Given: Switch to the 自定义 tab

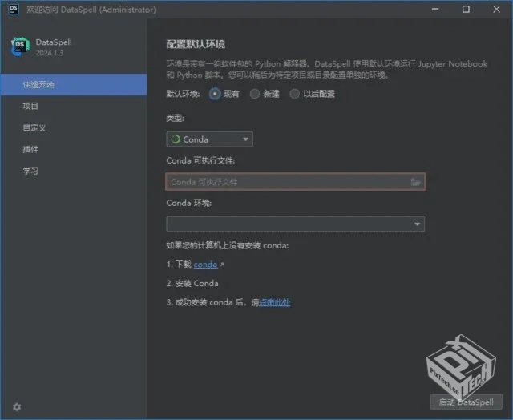Looking at the screenshot, I should tap(74, 127).
